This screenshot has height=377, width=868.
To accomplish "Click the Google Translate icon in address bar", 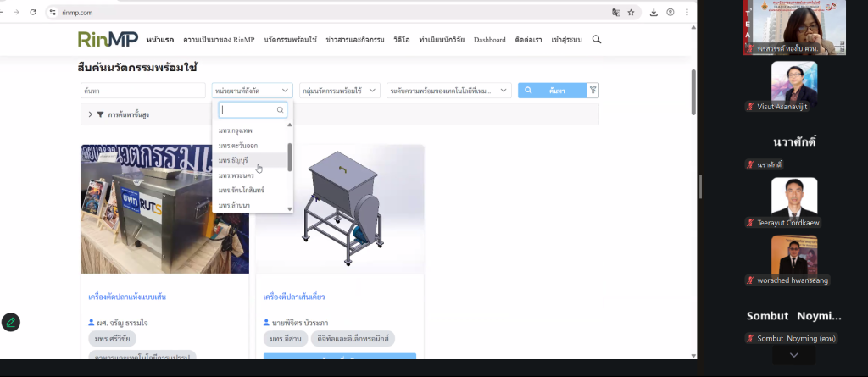I will 616,13.
